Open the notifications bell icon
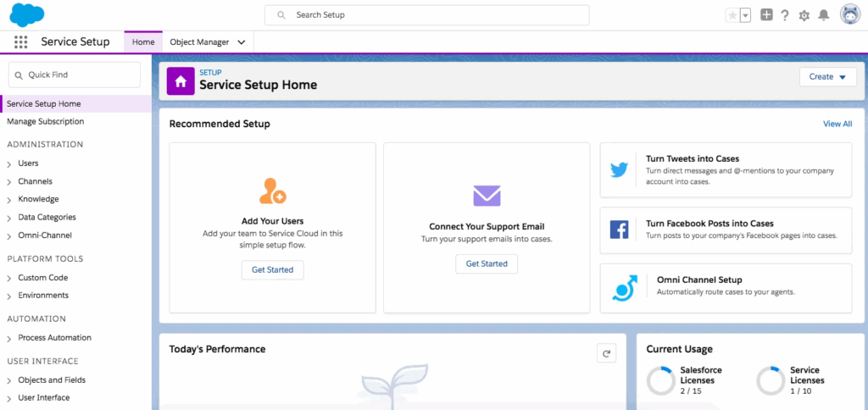This screenshot has width=868, height=410. pyautogui.click(x=823, y=15)
